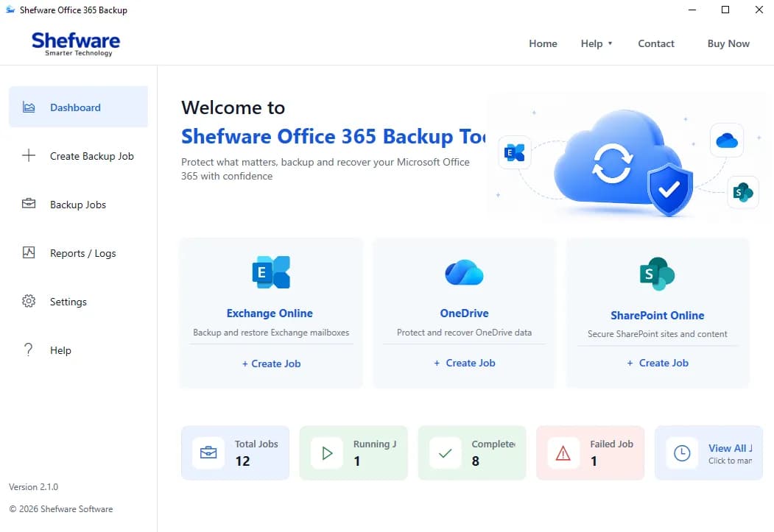Click the Failed Job warning triangle icon
The width and height of the screenshot is (774, 532).
point(563,453)
